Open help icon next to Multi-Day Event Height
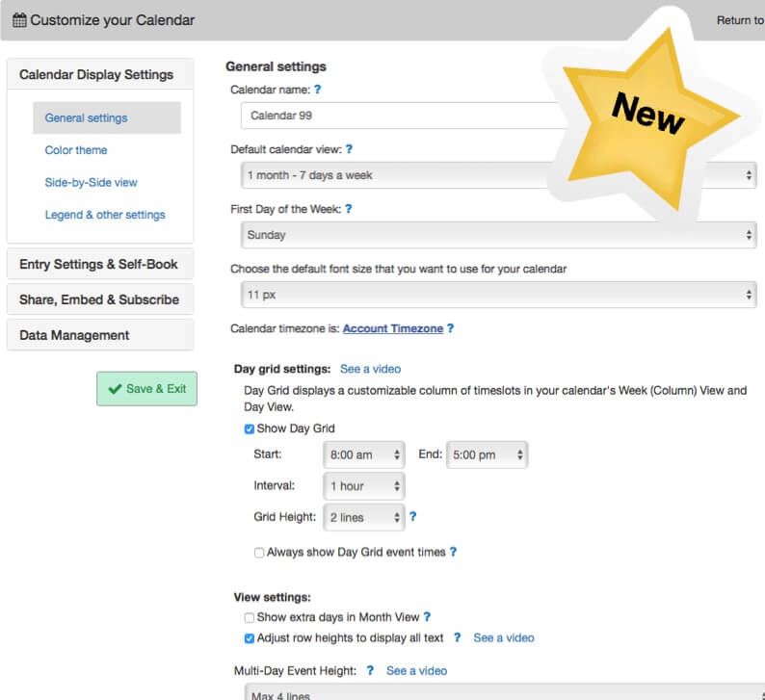 point(370,670)
